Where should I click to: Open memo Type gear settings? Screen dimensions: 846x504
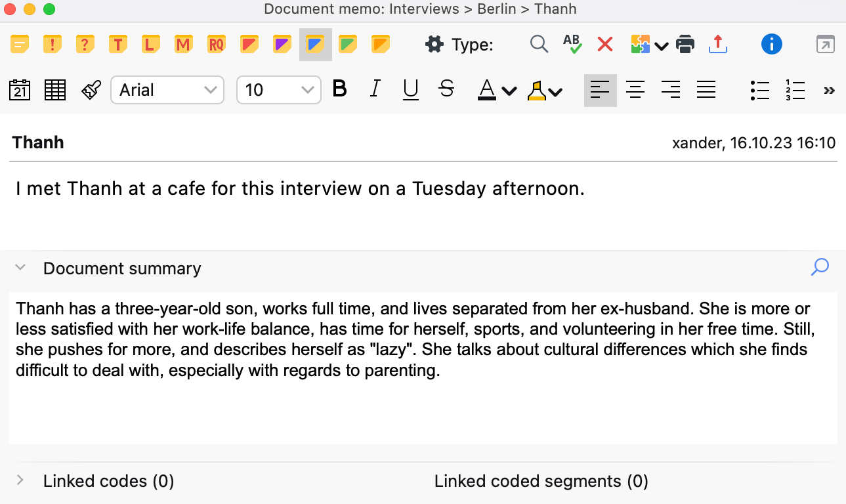[434, 45]
